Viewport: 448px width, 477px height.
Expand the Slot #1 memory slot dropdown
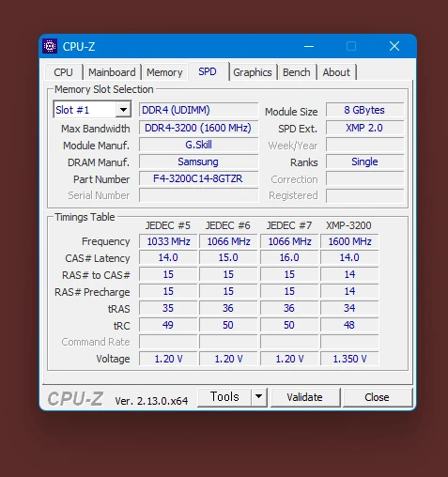tap(123, 110)
